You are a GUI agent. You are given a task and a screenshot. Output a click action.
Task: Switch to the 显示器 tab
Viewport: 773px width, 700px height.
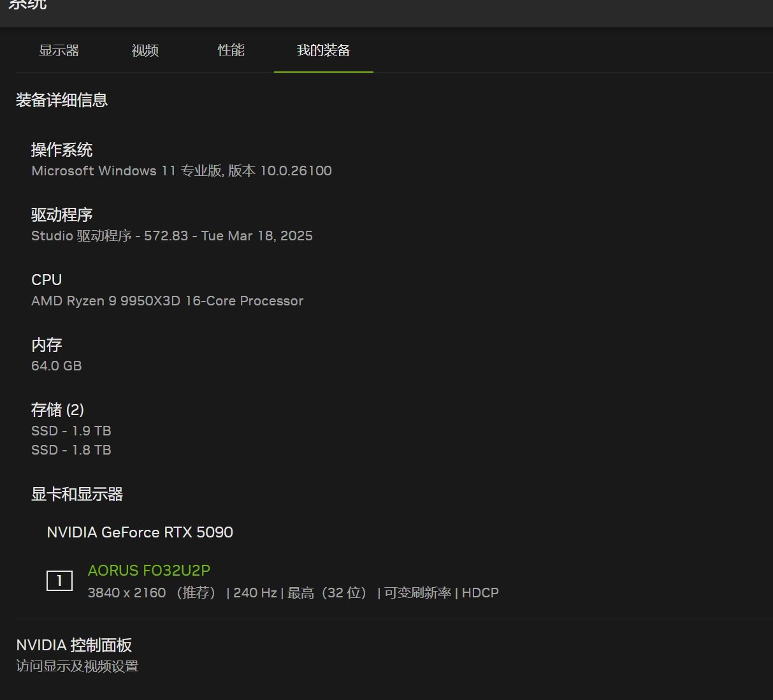59,50
